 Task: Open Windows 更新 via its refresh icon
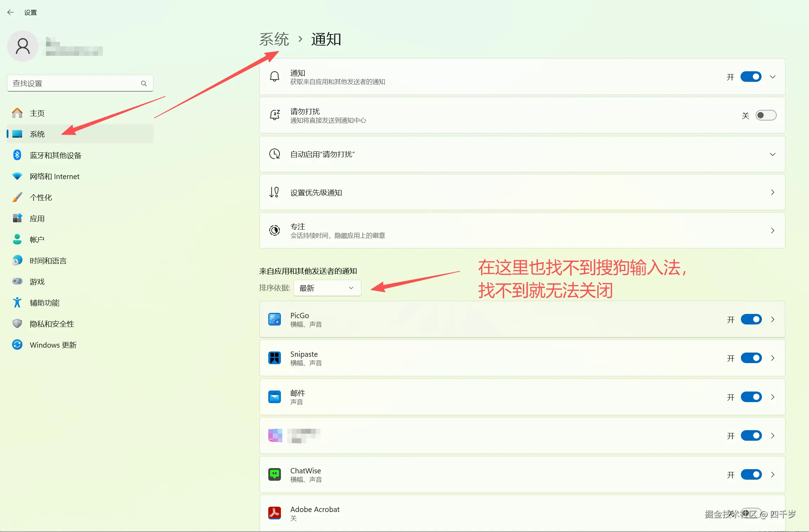pyautogui.click(x=17, y=344)
